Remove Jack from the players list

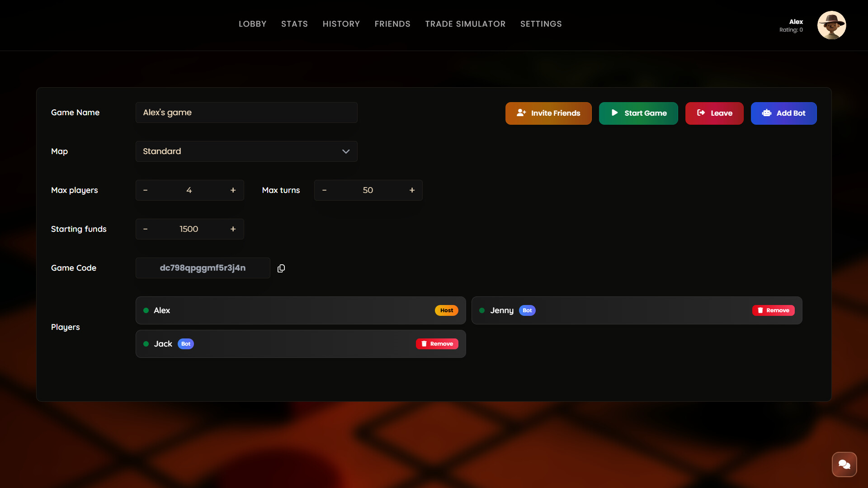click(x=437, y=343)
